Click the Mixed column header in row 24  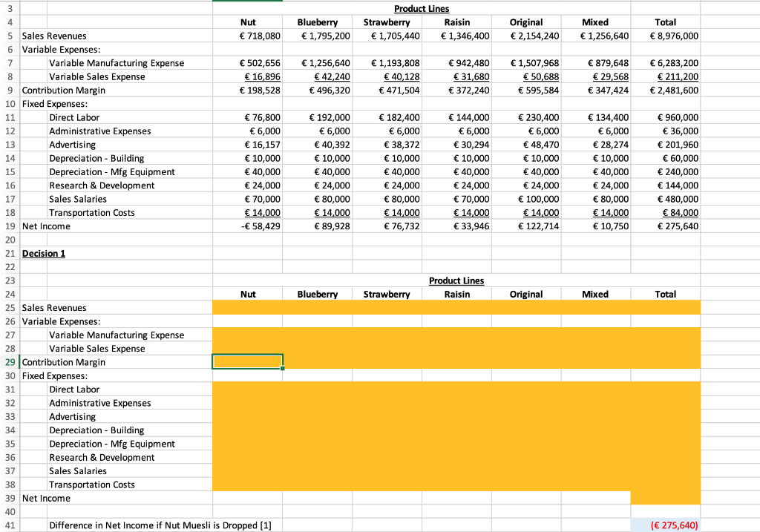click(595, 294)
